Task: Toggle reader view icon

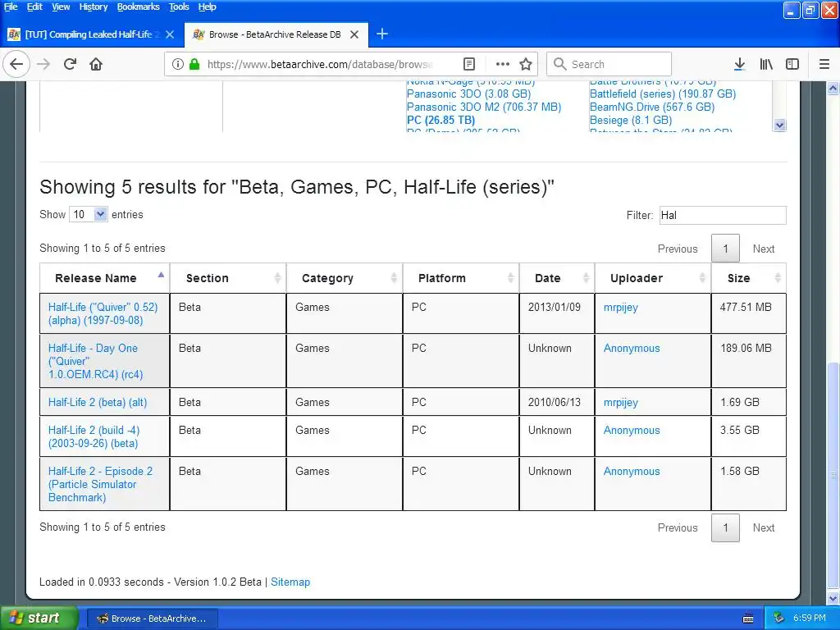Action: pyautogui.click(x=468, y=64)
